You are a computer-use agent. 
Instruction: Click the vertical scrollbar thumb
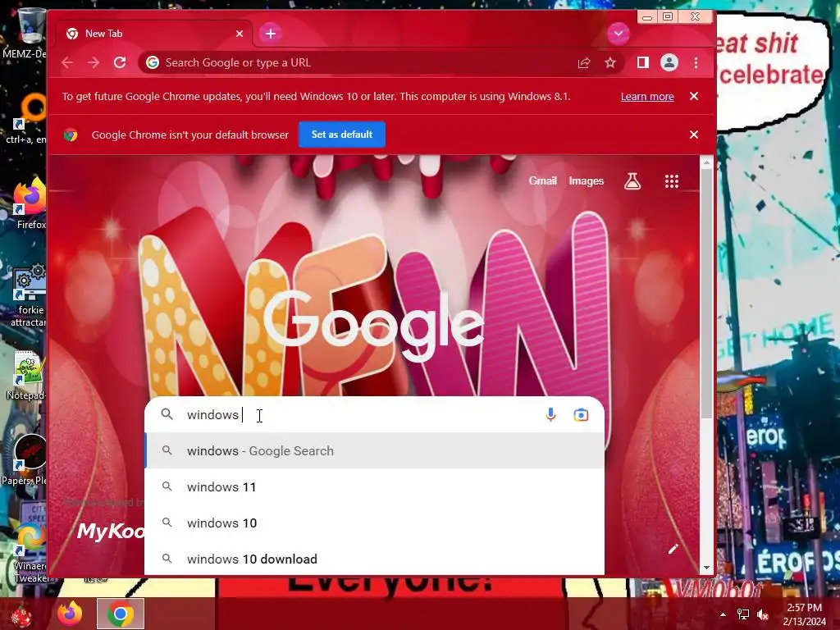point(706,294)
